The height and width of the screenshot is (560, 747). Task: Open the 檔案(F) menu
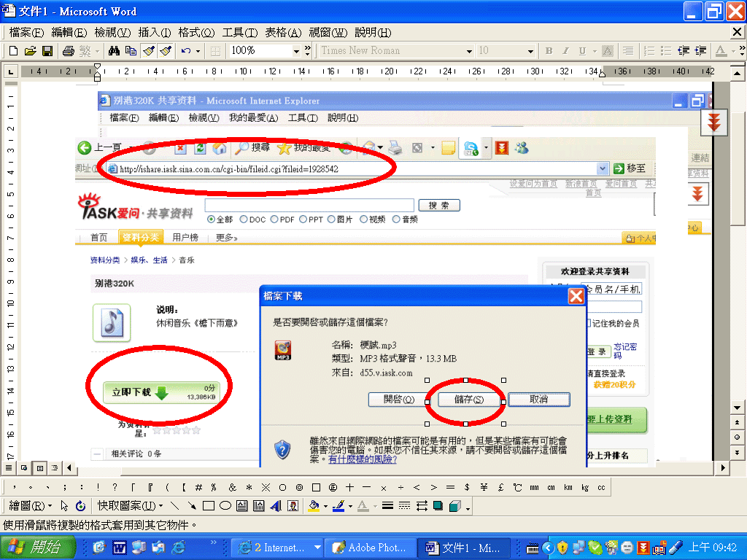(x=26, y=32)
